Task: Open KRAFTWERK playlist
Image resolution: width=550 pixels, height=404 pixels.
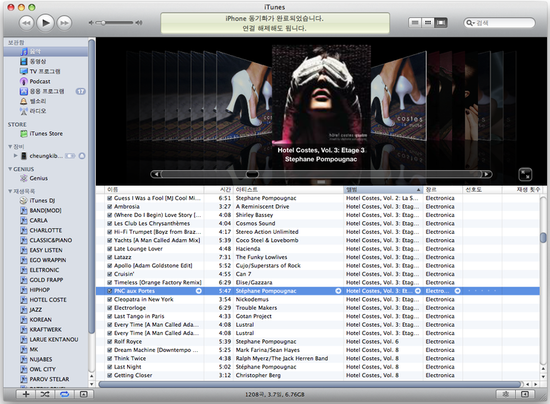Action: [46, 330]
